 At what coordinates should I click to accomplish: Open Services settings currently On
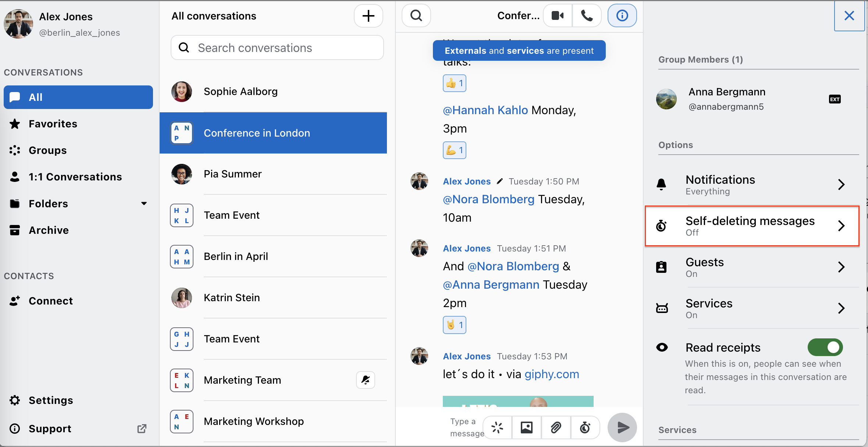[x=752, y=308]
